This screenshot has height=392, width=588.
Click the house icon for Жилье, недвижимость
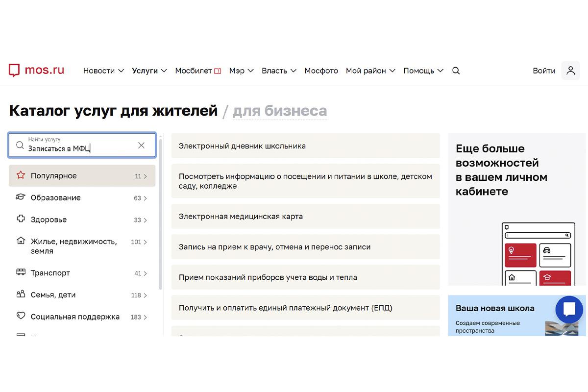tap(21, 242)
